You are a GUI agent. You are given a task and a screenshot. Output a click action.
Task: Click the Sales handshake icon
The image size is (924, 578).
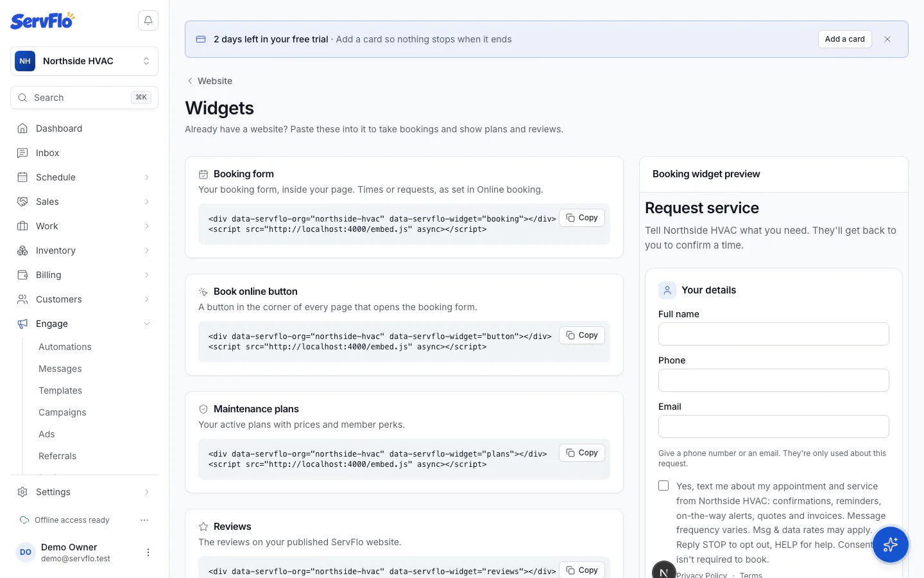click(x=22, y=202)
